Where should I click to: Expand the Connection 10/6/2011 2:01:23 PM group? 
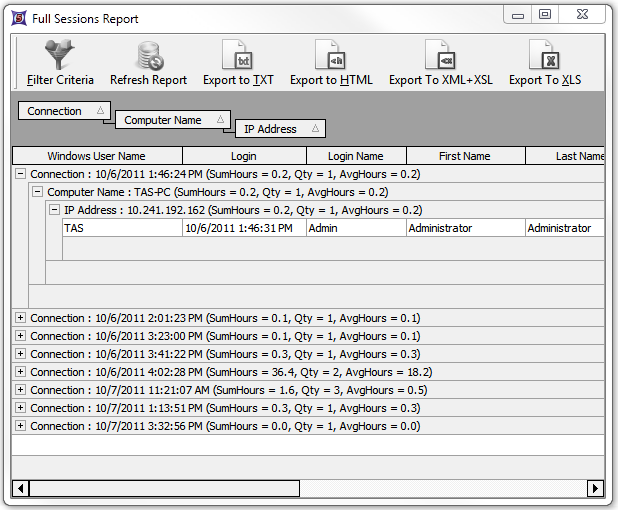21,318
